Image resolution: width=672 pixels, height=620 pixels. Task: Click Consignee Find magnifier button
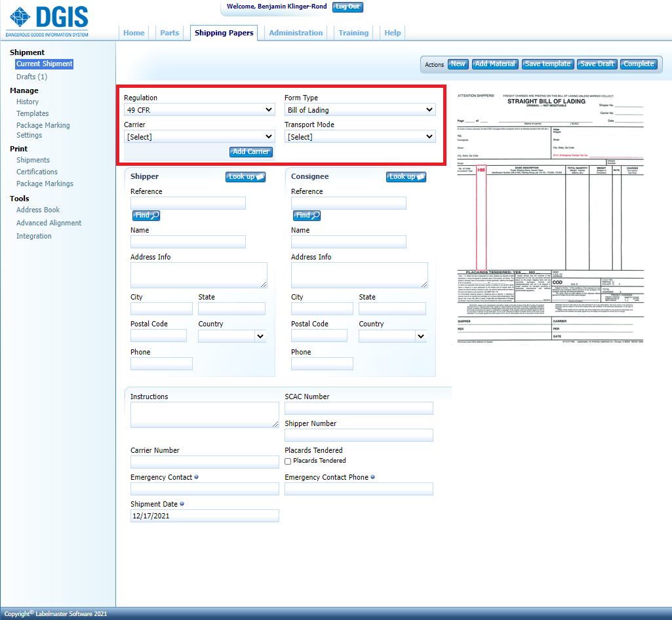307,215
